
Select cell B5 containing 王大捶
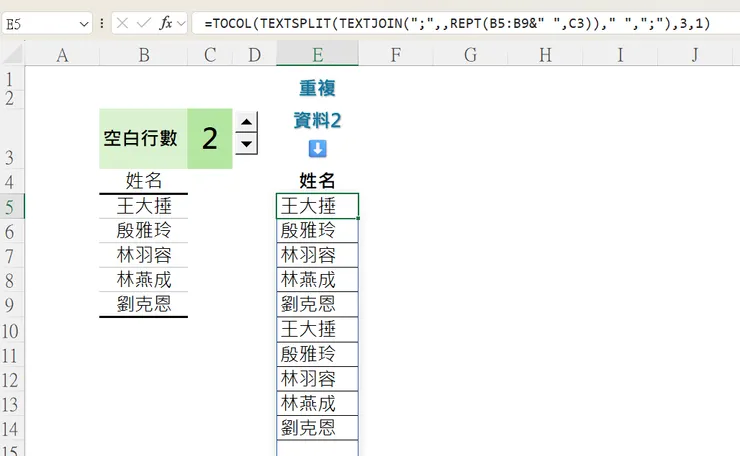tap(143, 206)
